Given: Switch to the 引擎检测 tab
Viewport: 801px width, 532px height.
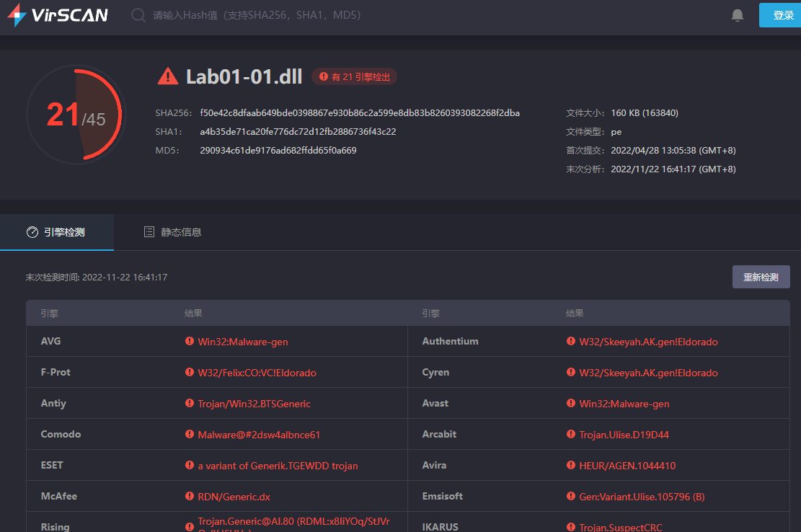Looking at the screenshot, I should 57,232.
